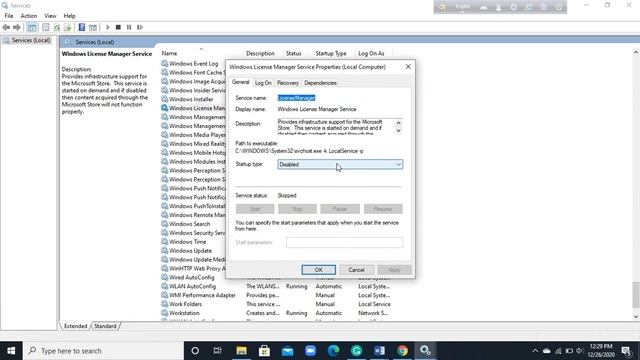Viewport: 640px width, 360px height.
Task: Click the Cortana circle icon
Action: point(195,351)
